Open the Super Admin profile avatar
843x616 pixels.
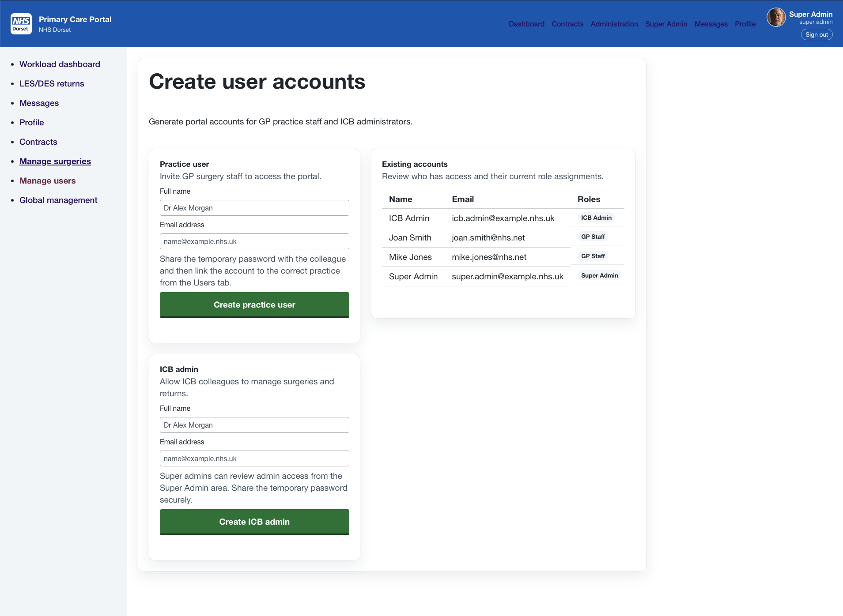click(776, 17)
